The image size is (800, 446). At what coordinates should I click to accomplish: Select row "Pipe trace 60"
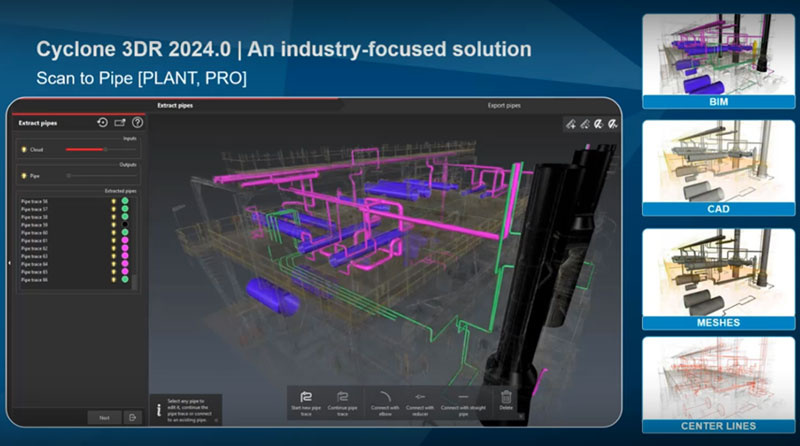click(x=74, y=233)
